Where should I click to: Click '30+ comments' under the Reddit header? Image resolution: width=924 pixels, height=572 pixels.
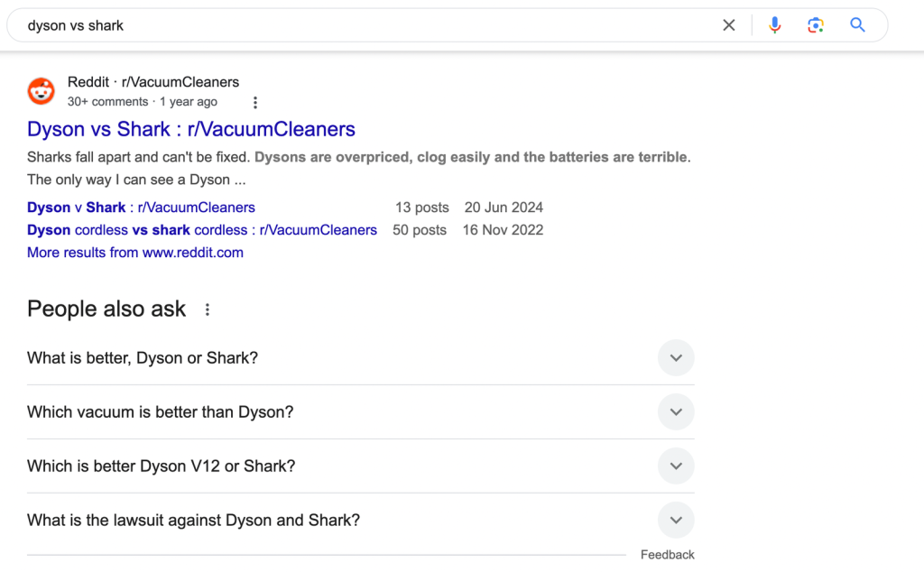coord(107,101)
